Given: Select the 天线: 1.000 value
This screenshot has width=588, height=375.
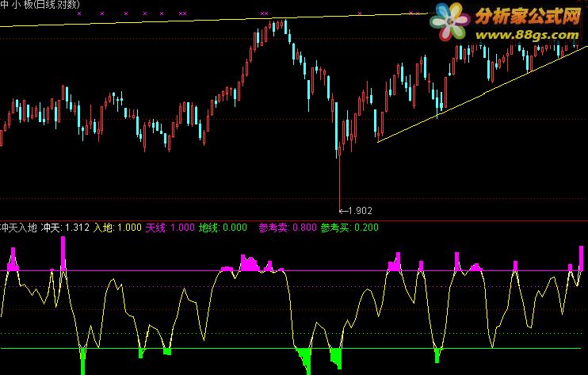Looking at the screenshot, I should click(170, 228).
